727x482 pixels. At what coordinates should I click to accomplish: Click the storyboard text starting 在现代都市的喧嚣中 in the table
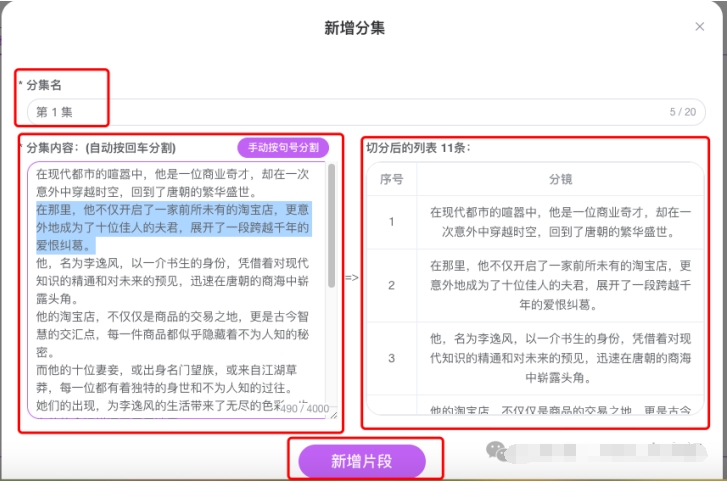point(560,222)
